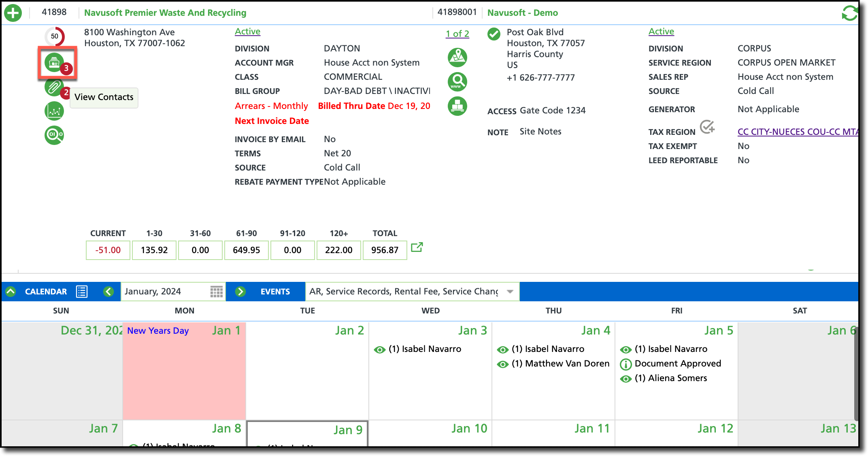The height and width of the screenshot is (456, 868).
Task: Click the Active account status link
Action: click(x=247, y=32)
